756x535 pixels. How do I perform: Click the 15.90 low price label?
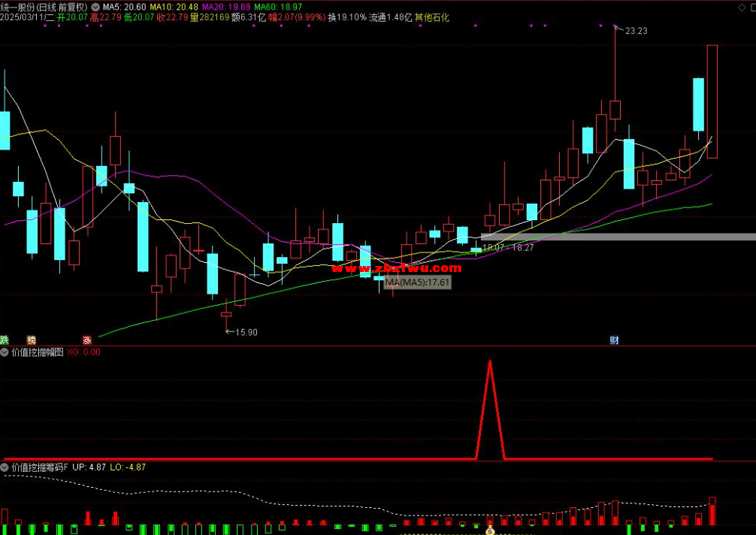click(x=246, y=333)
